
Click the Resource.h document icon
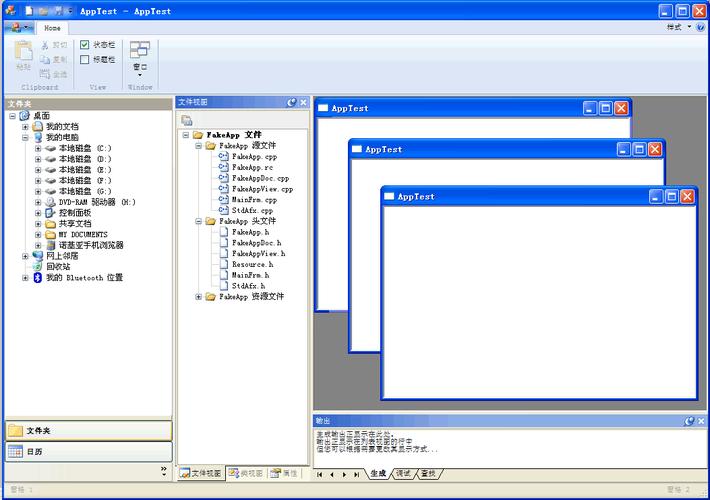pyautogui.click(x=224, y=264)
